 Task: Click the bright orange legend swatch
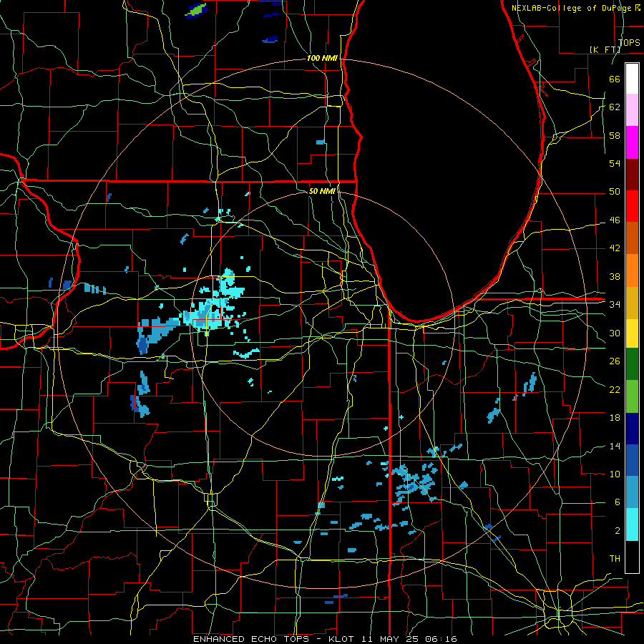(632, 270)
